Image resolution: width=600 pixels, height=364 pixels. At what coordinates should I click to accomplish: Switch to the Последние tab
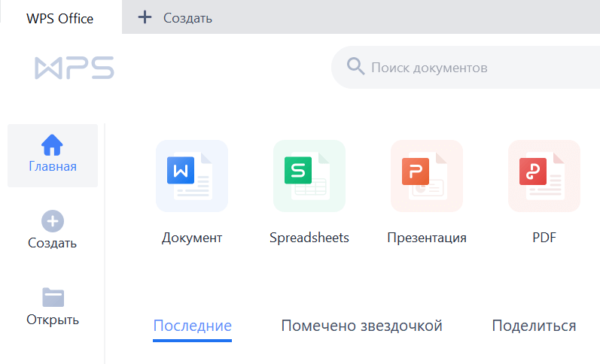pyautogui.click(x=192, y=326)
